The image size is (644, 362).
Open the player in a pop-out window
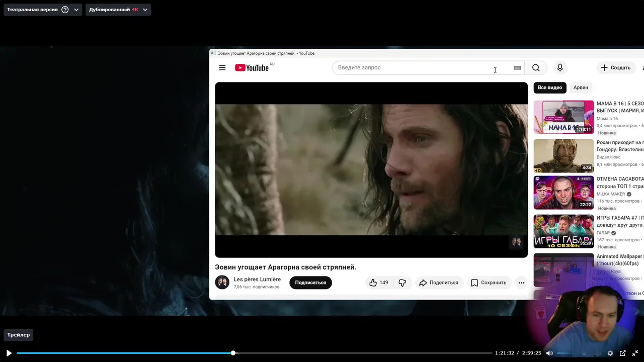pyautogui.click(x=622, y=353)
